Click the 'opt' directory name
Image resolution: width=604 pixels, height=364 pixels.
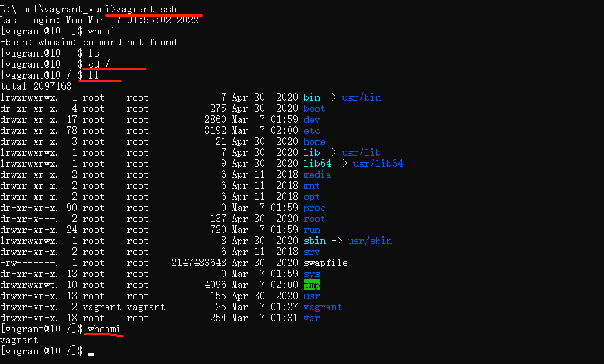[311, 196]
